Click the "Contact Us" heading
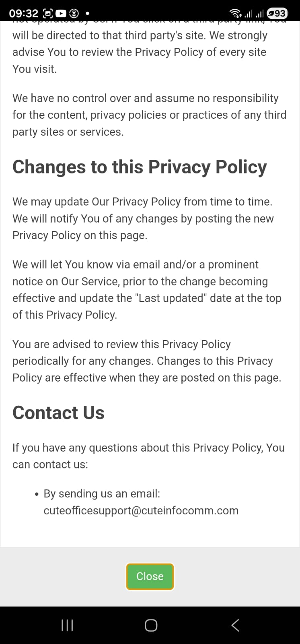 pyautogui.click(x=58, y=413)
